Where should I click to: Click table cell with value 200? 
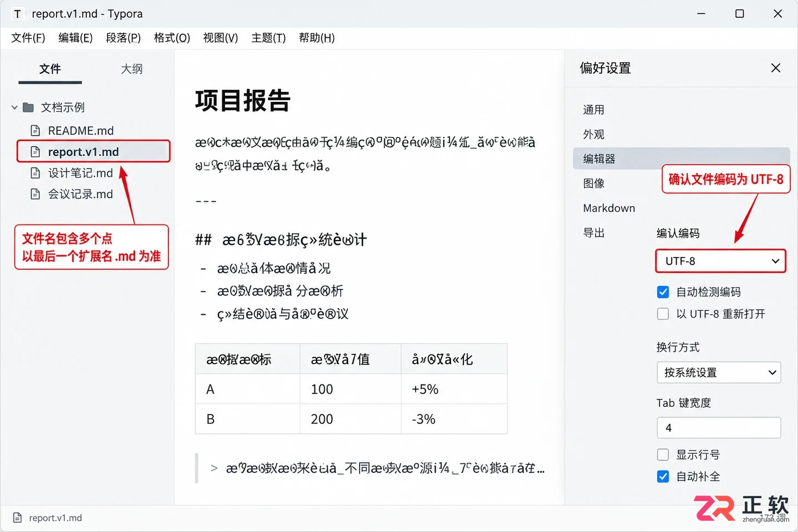click(350, 419)
